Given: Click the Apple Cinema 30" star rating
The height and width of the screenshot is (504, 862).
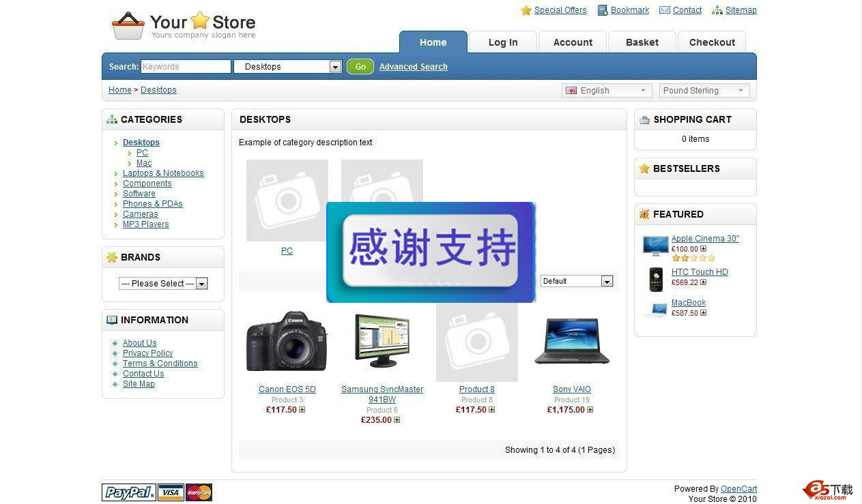Looking at the screenshot, I should pyautogui.click(x=693, y=258).
